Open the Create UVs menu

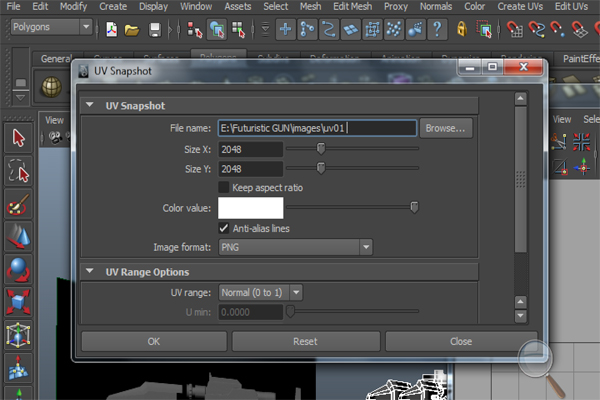click(520, 7)
